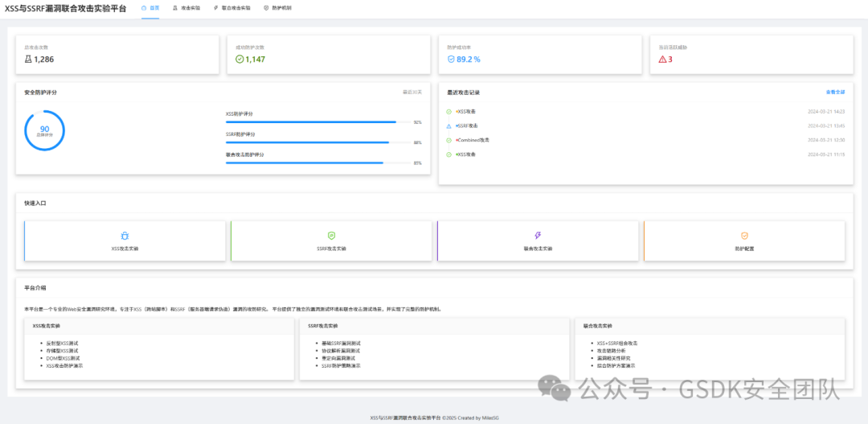
Task: Click the XSS与SSRF漏洞联合攻击实验平台 header title
Action: pos(65,8)
